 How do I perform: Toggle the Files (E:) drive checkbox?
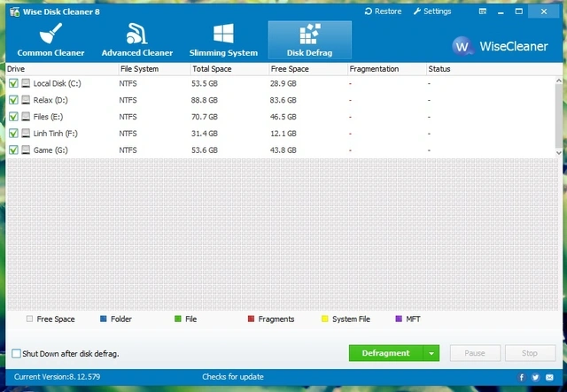(x=13, y=117)
